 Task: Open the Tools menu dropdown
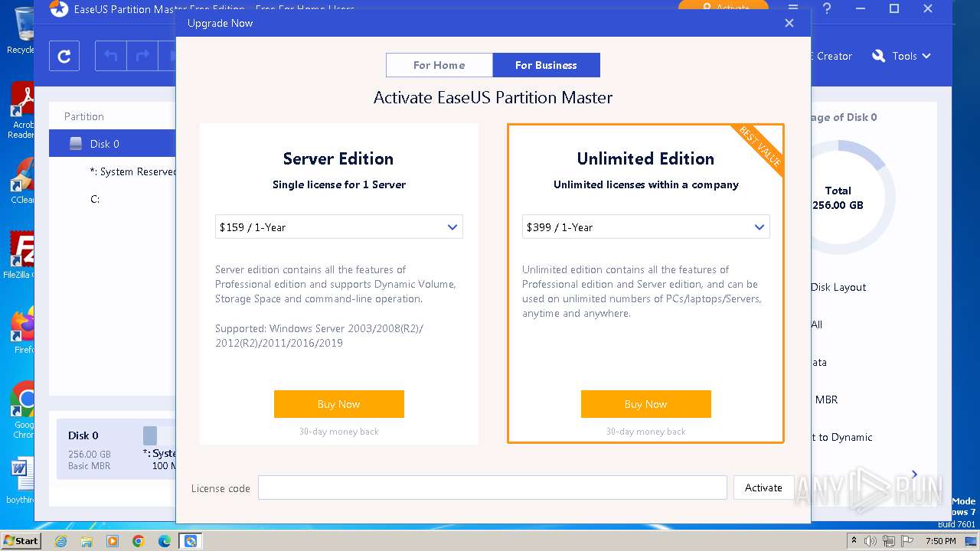[x=903, y=56]
